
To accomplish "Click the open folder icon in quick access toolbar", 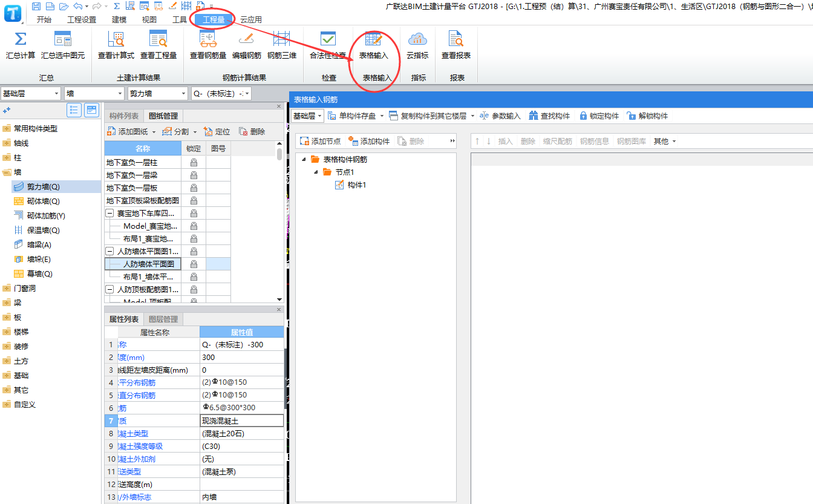I will click(64, 6).
